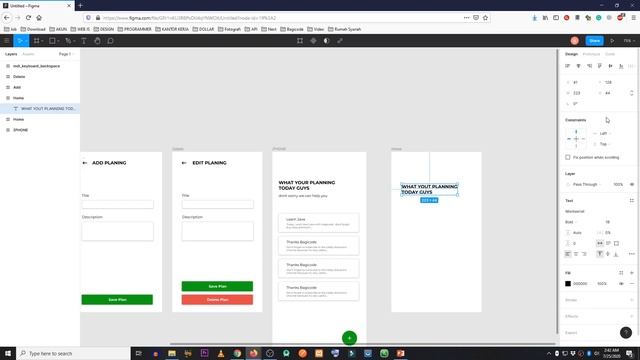Add a new fill with plus icon
The height and width of the screenshot is (360, 640).
click(x=631, y=273)
